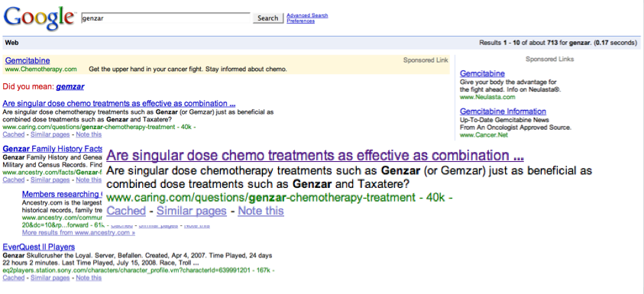This screenshot has width=644, height=294.
Task: Click Cached under the Genzar Family History result
Action: pyautogui.click(x=14, y=179)
